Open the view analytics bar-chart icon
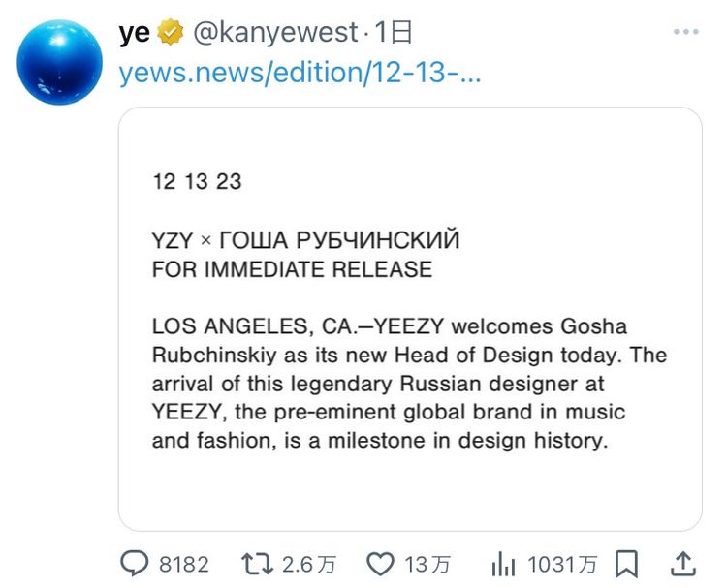Image resolution: width=727 pixels, height=588 pixels. pos(503,564)
